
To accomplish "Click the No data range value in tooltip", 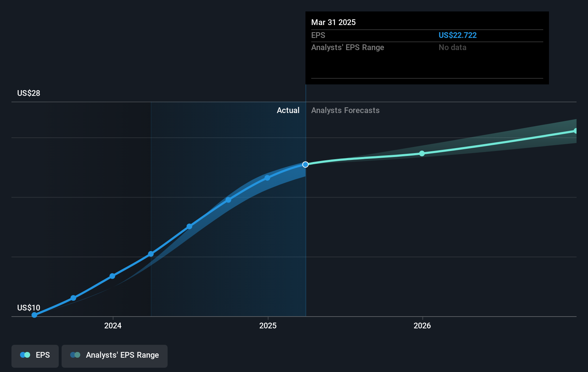I will (453, 48).
